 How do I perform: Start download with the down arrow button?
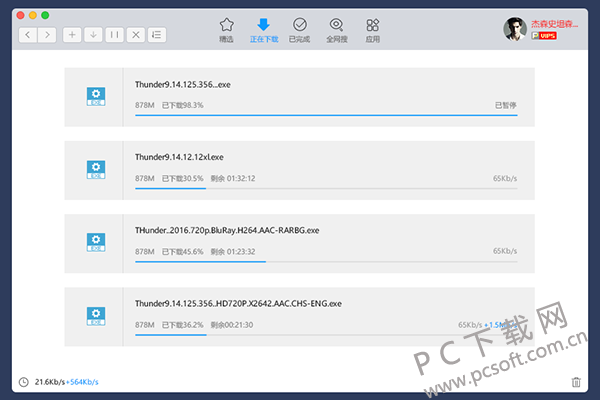[93, 35]
